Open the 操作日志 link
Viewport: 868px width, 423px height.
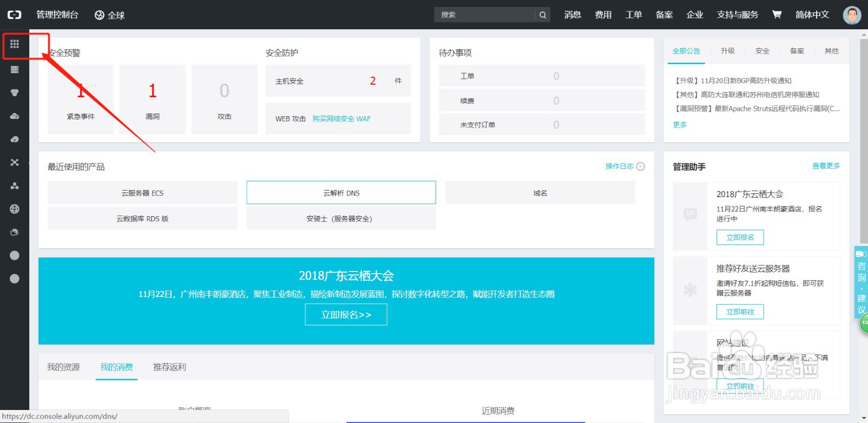[x=620, y=166]
